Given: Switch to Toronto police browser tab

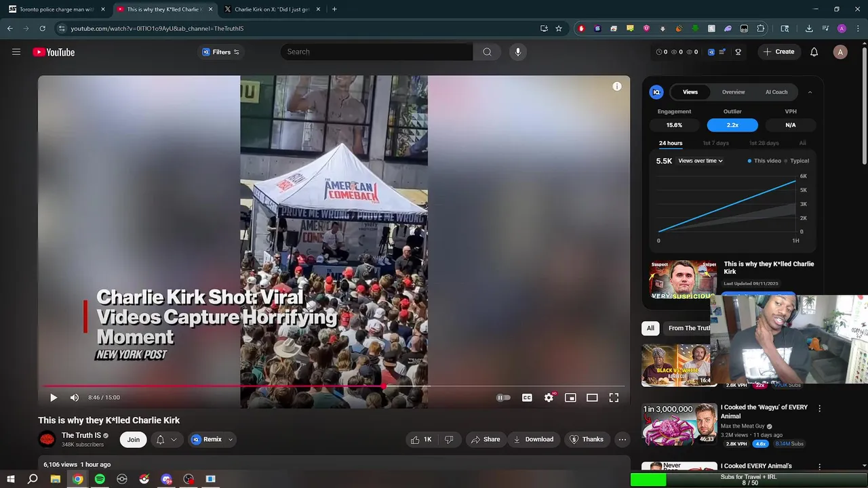Looking at the screenshot, I should pyautogui.click(x=56, y=9).
